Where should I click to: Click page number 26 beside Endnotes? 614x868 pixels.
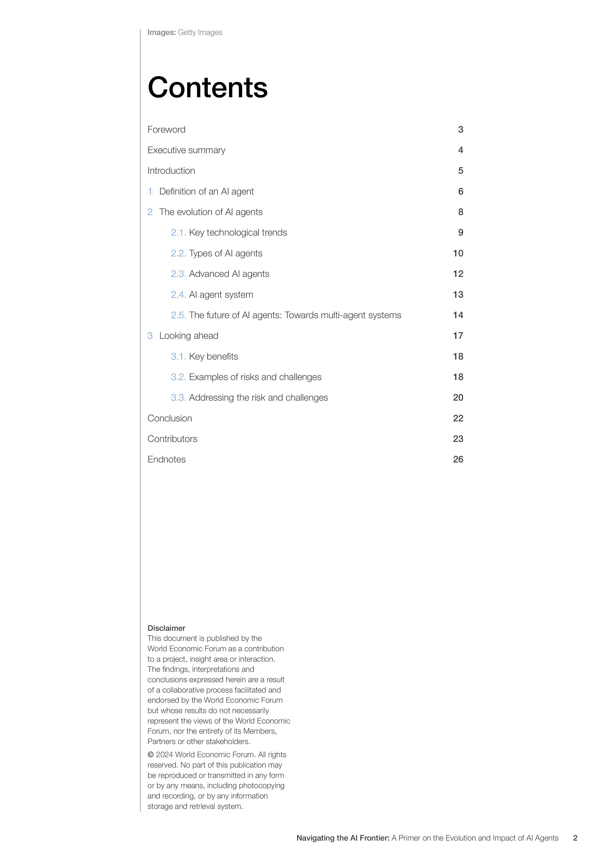tap(458, 459)
